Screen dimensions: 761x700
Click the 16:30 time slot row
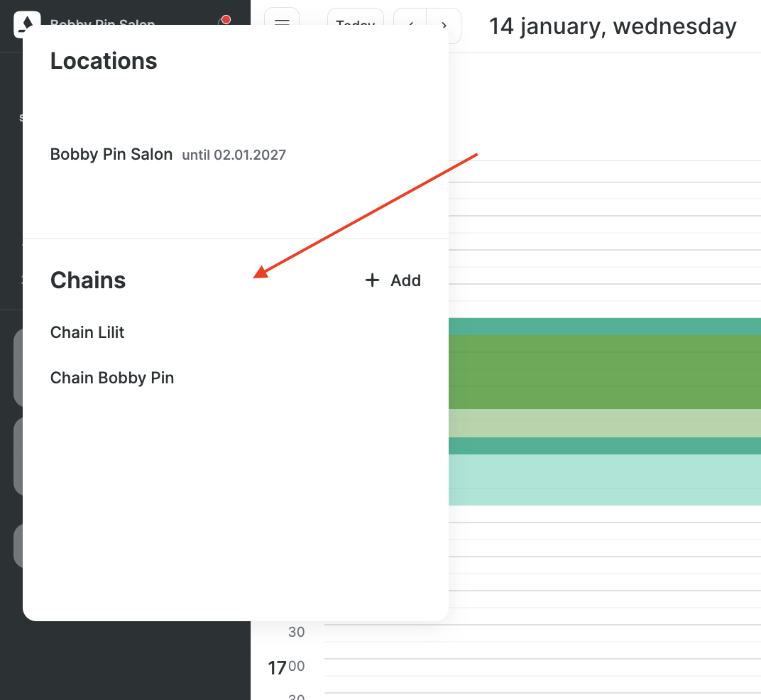point(540,633)
